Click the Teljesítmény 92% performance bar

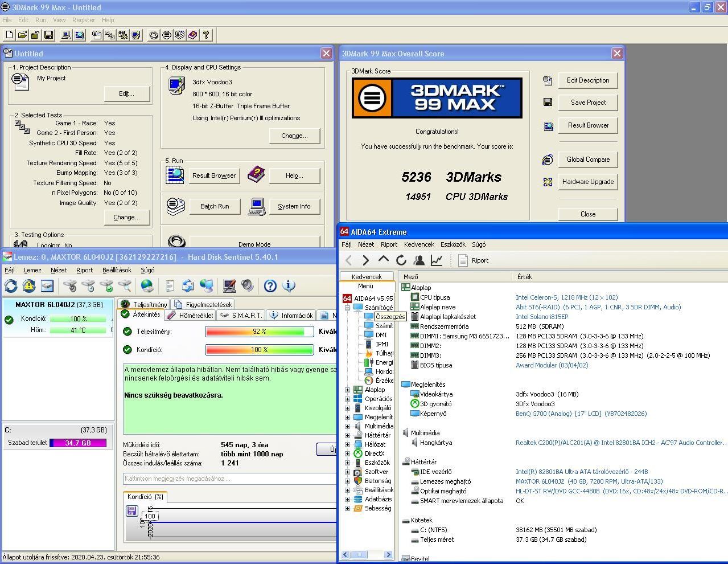pyautogui.click(x=260, y=332)
